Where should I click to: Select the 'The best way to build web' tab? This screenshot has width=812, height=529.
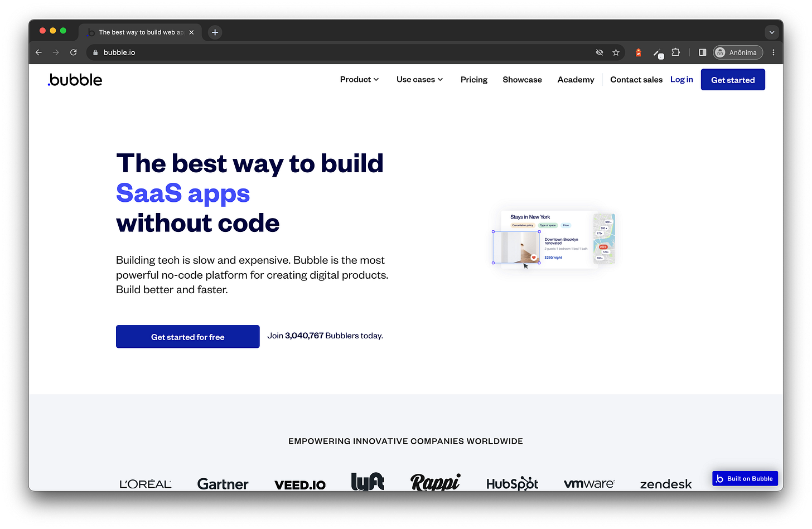coord(141,32)
